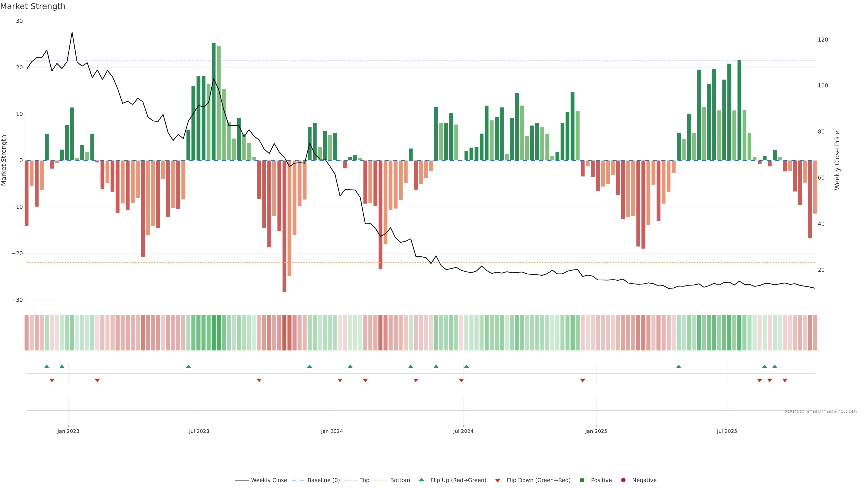868x488 pixels.
Task: Click the green Positive circle legend icon
Action: [x=582, y=480]
